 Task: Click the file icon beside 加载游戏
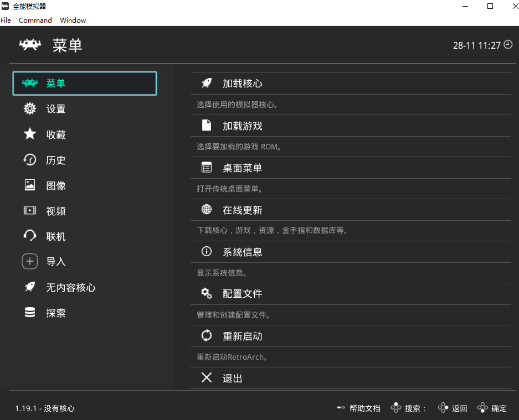[x=207, y=125]
